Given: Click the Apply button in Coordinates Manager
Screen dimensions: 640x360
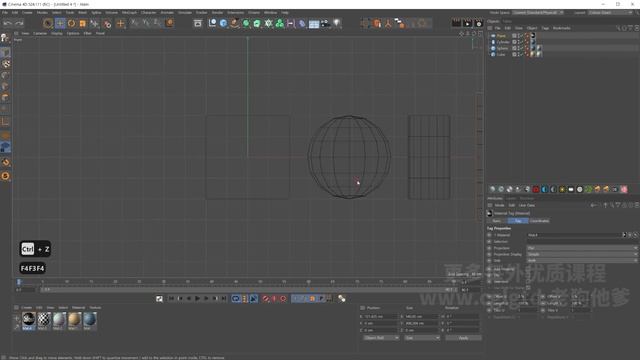Looking at the screenshot, I should [x=463, y=338].
